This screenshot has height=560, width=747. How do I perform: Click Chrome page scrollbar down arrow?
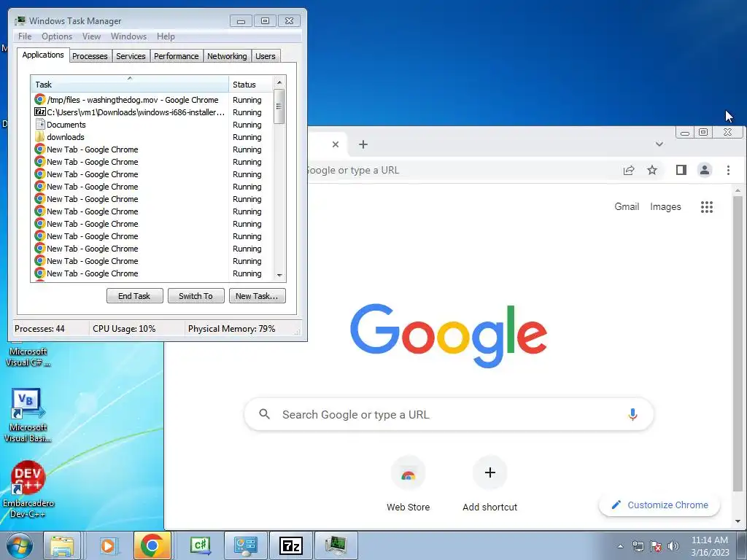738,521
